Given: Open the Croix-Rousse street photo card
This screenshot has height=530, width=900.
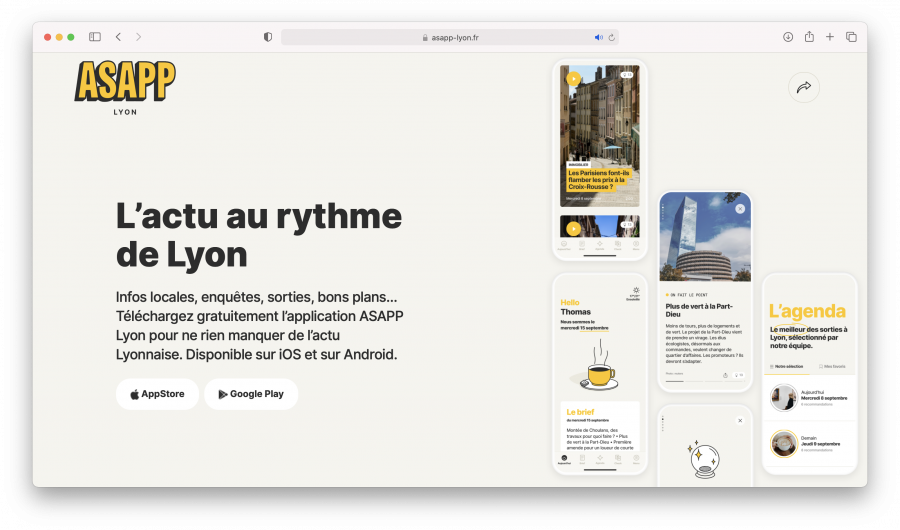Looking at the screenshot, I should click(600, 136).
